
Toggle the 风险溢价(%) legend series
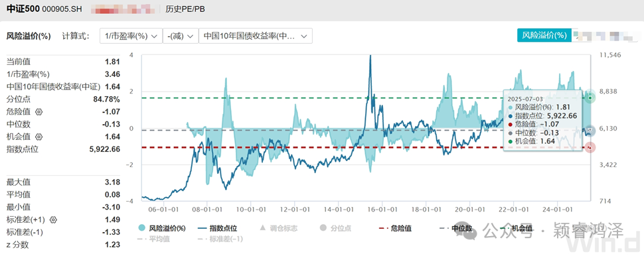[162, 228]
